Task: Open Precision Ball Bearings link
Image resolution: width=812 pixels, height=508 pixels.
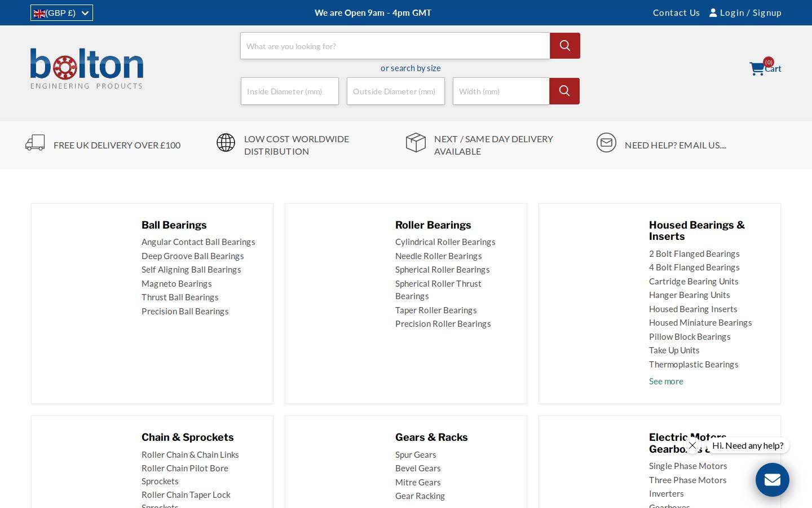Action: (x=185, y=311)
